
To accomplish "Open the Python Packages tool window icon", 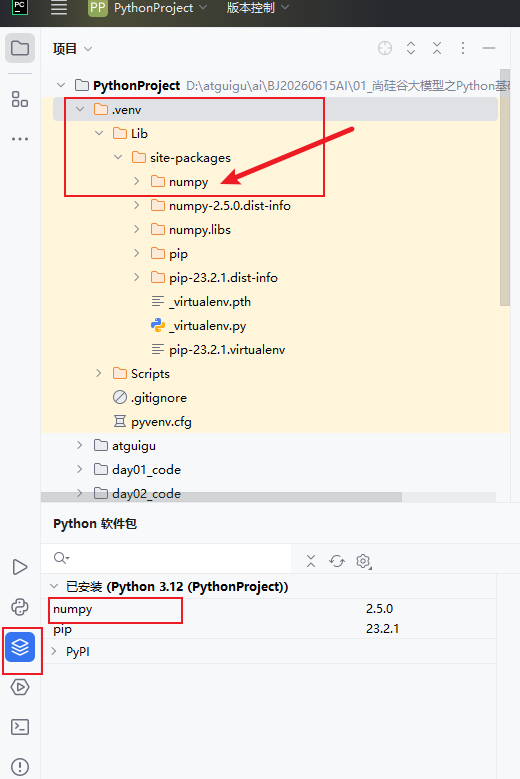I will pos(20,647).
